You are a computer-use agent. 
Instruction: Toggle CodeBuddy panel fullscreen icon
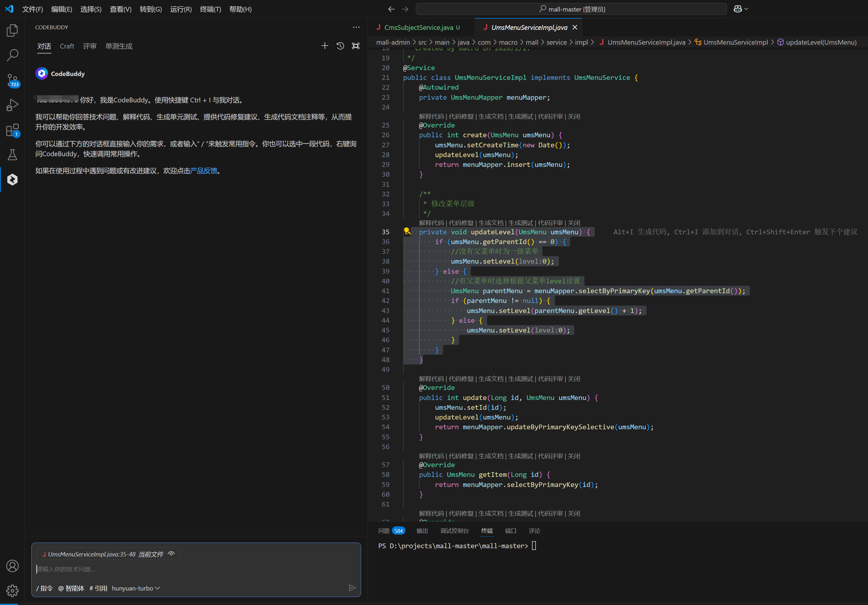click(x=355, y=46)
